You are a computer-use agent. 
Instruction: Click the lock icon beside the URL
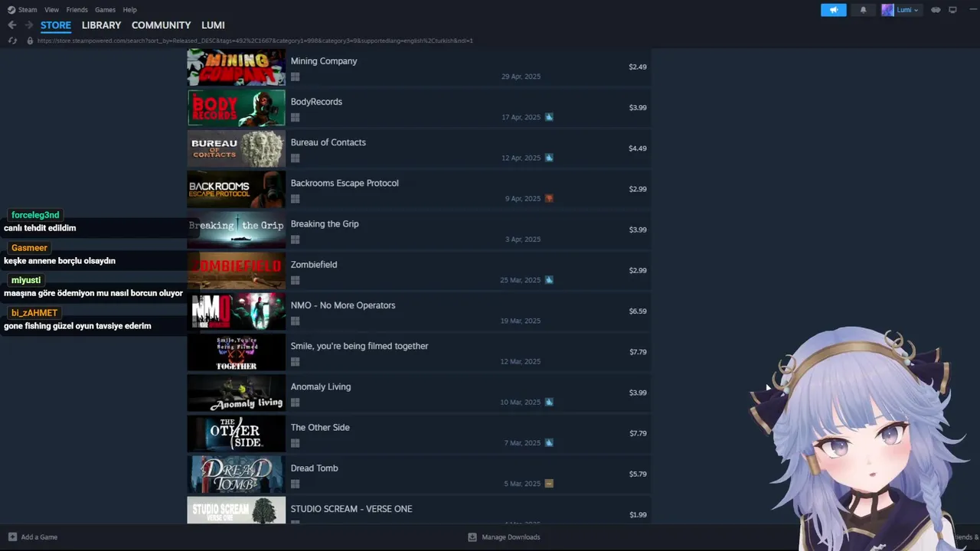point(30,41)
